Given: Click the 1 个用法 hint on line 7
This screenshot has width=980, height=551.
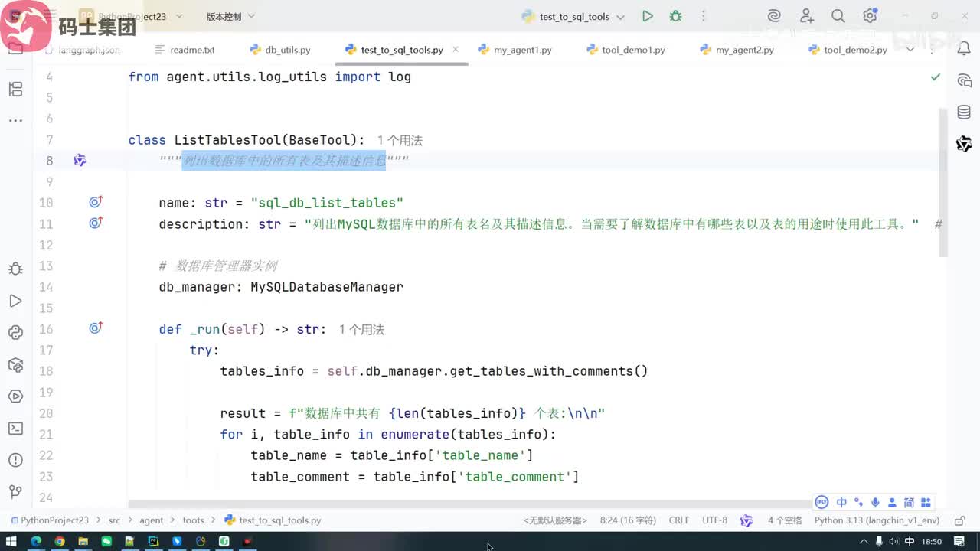Looking at the screenshot, I should (400, 141).
